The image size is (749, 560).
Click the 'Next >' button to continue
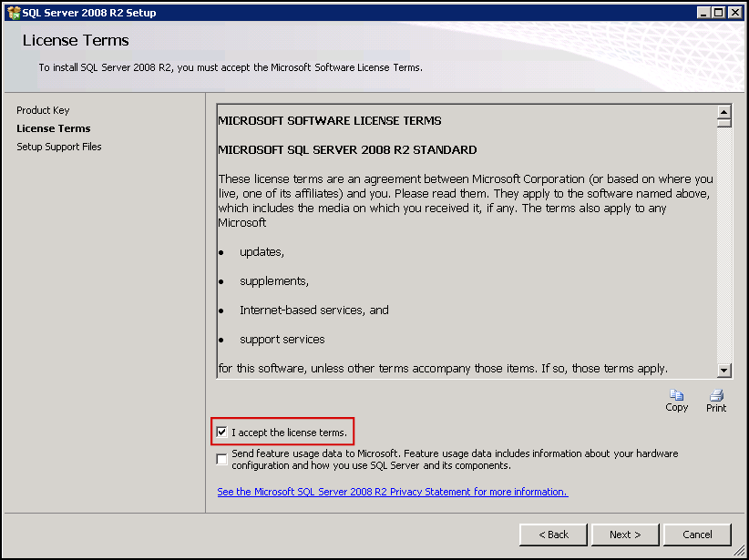click(x=625, y=535)
